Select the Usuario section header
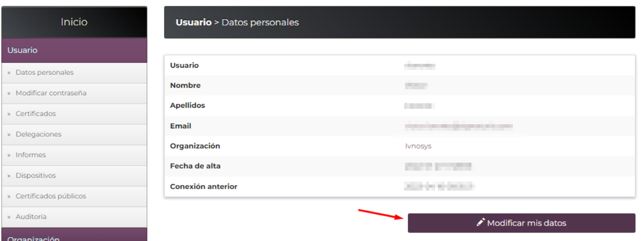The image size is (644, 241). [x=74, y=50]
